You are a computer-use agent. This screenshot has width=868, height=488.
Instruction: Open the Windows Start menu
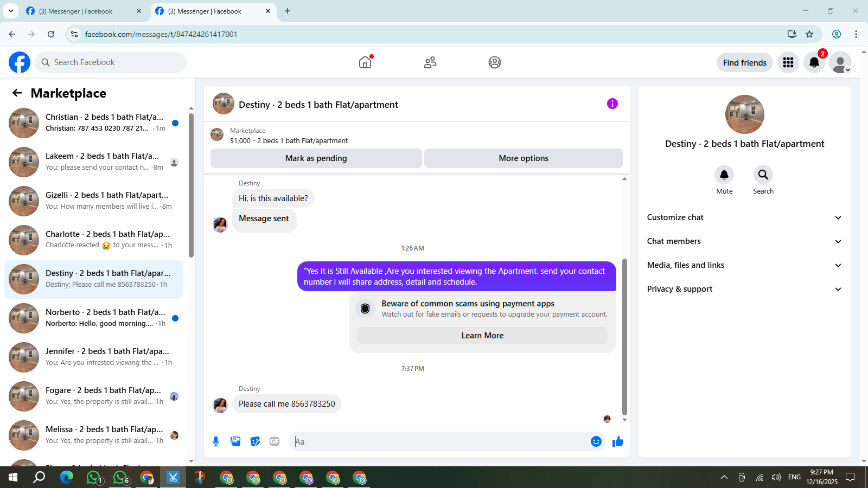click(x=13, y=477)
